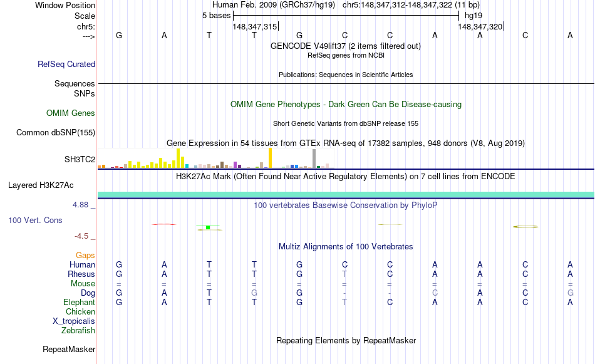The image size is (595, 364).
Task: Click the hg19 label beside scale bar
Action: click(x=473, y=16)
